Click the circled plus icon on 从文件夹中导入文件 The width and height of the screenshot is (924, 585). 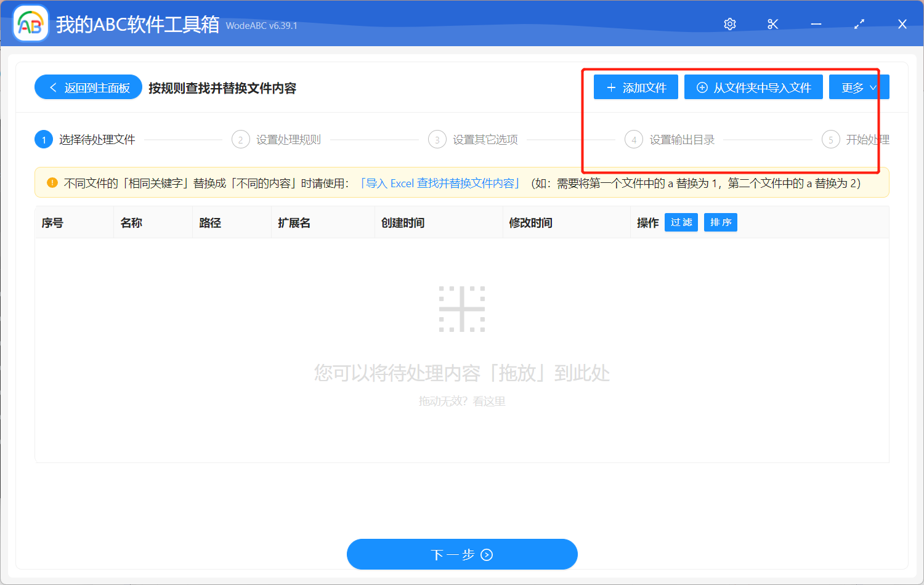(x=702, y=87)
